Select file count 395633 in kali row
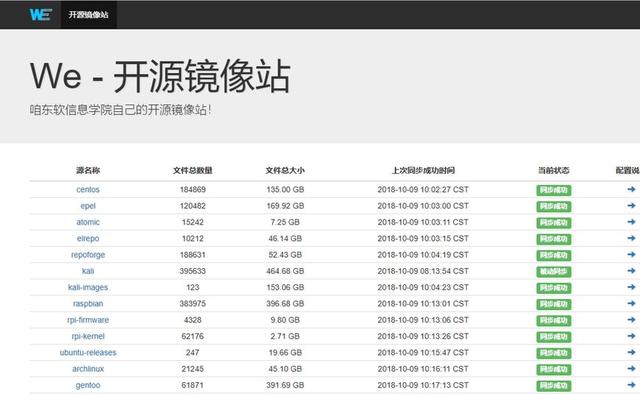640x394 pixels. point(193,271)
